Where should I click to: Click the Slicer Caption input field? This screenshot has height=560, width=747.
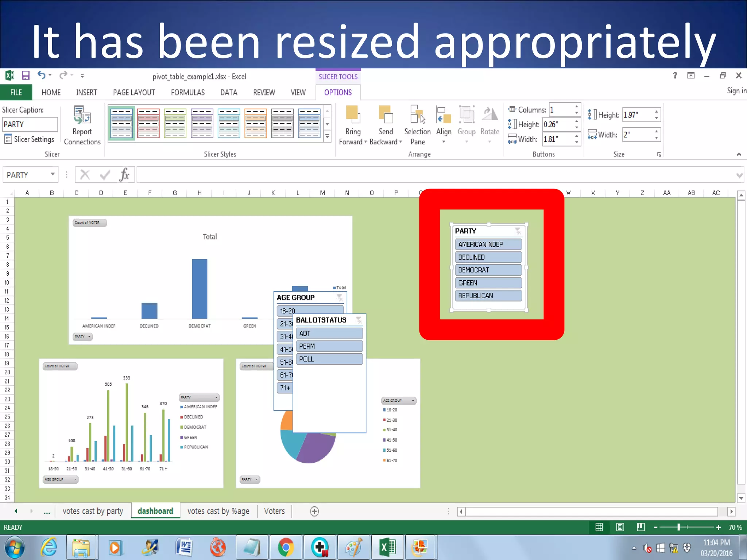click(x=30, y=124)
